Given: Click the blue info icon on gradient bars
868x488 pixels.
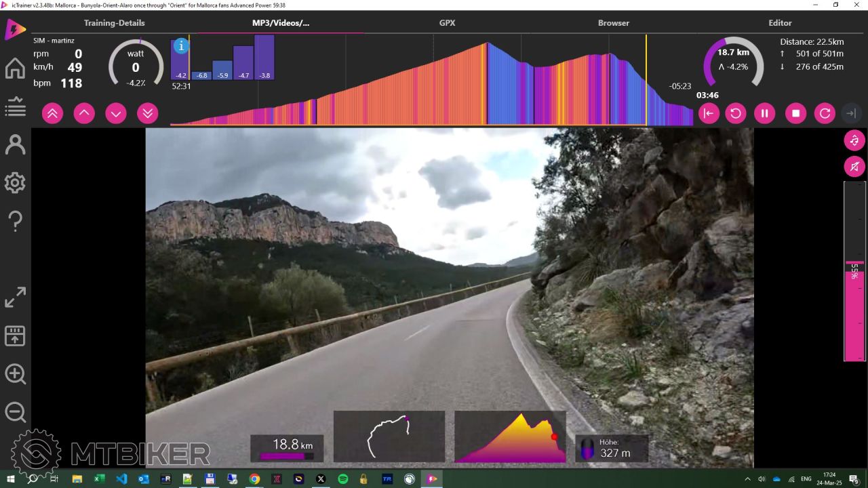Looking at the screenshot, I should [x=180, y=46].
